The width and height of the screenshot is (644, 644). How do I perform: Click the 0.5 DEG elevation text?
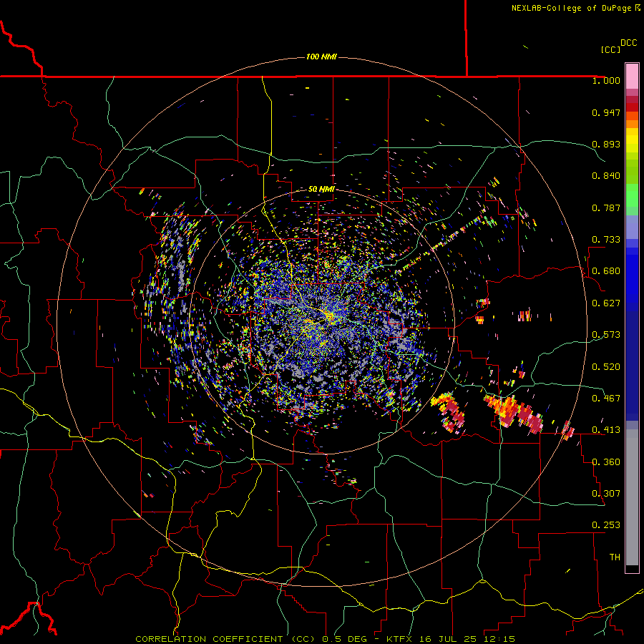344,639
